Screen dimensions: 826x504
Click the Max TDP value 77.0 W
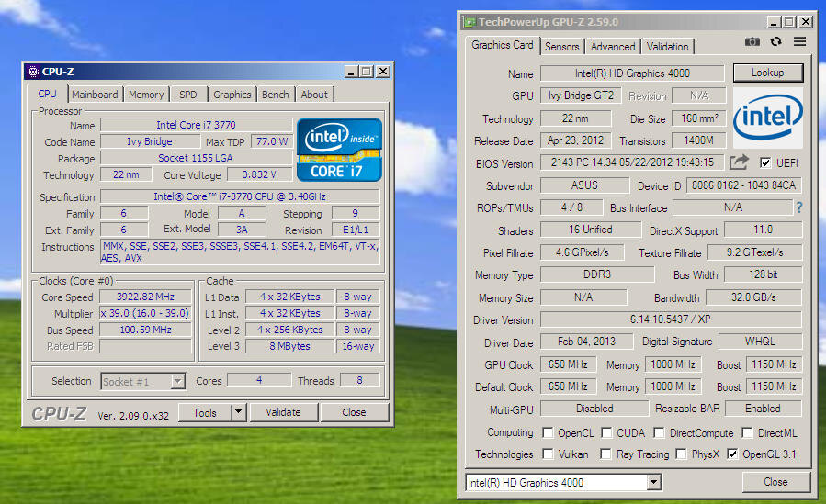272,141
